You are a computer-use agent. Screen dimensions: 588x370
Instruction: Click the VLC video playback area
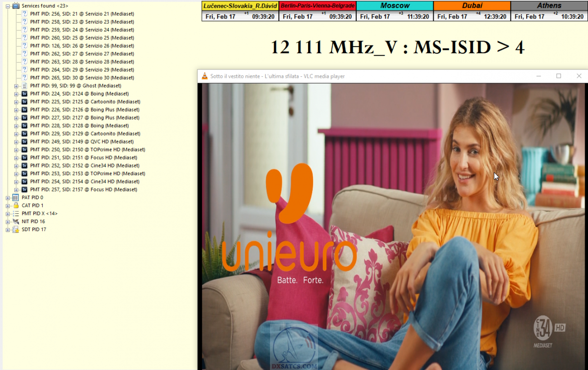(392, 225)
